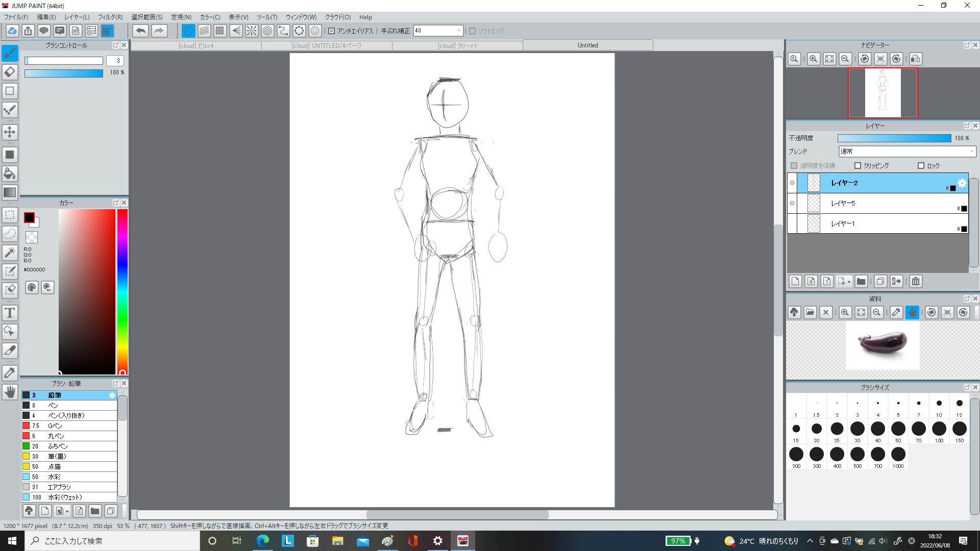
Task: Enable the layer ロック checkbox
Action: [x=921, y=166]
